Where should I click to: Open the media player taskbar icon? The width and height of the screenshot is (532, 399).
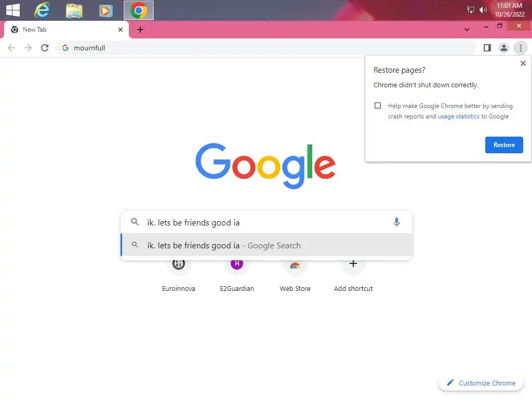(x=105, y=10)
